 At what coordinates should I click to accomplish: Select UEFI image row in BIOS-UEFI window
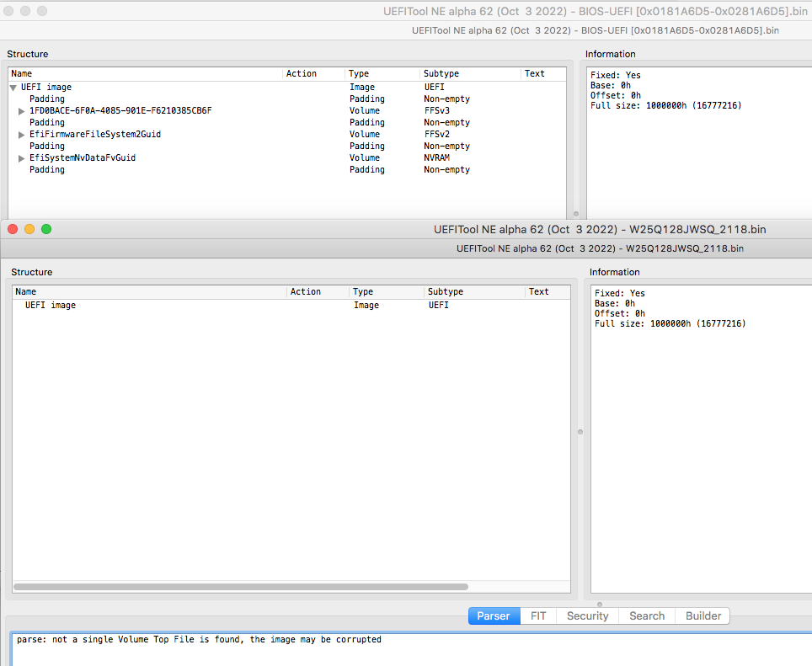[287, 87]
